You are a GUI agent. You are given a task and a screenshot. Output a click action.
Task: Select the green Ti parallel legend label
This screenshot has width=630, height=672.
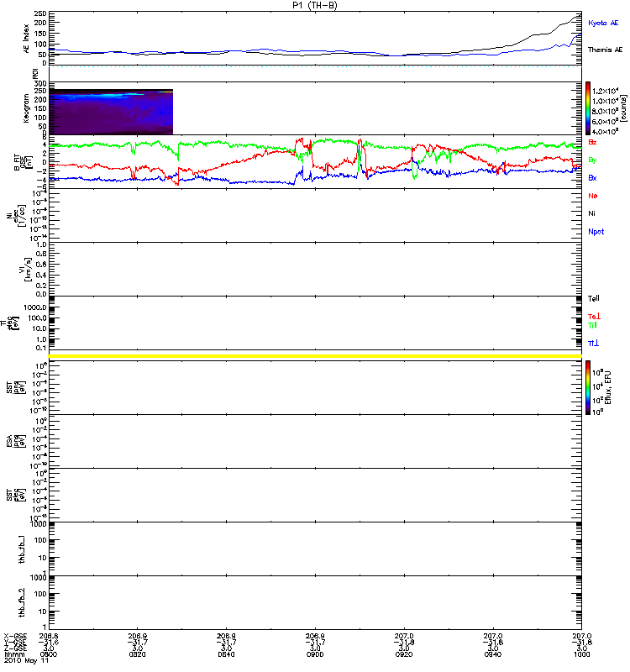pos(592,325)
